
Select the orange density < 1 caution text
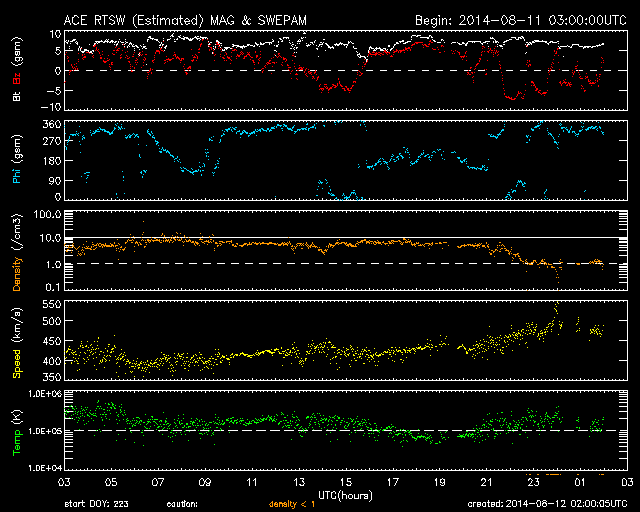click(292, 504)
